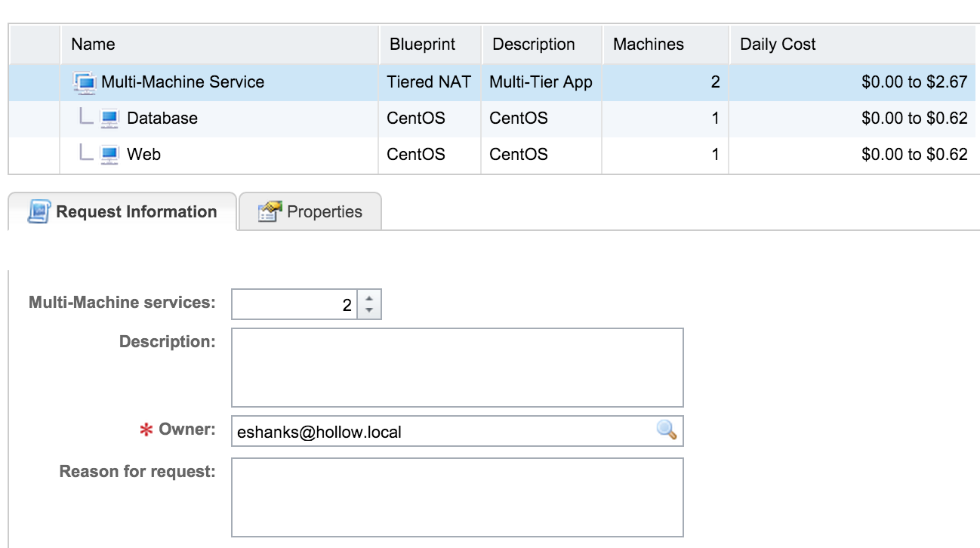Click the Web machine icon

109,155
